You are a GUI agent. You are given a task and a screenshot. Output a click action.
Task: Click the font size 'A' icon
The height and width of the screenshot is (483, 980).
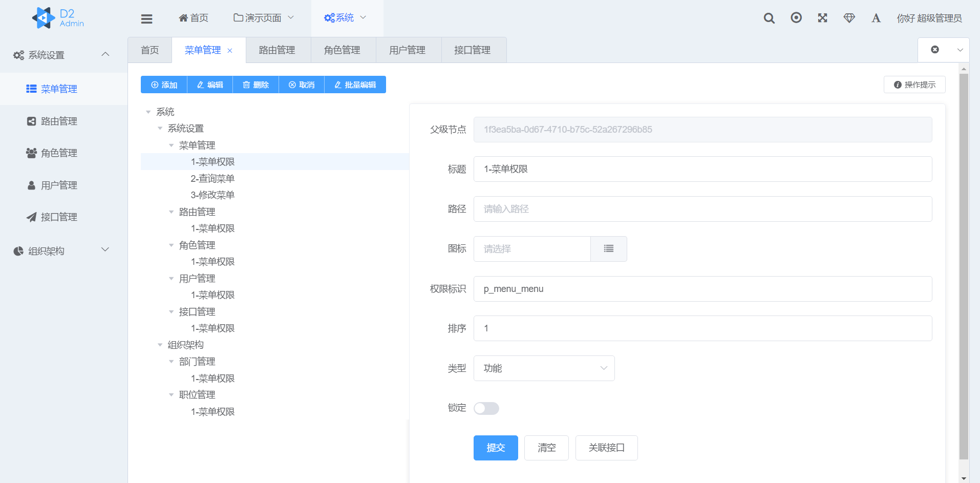[x=876, y=18]
